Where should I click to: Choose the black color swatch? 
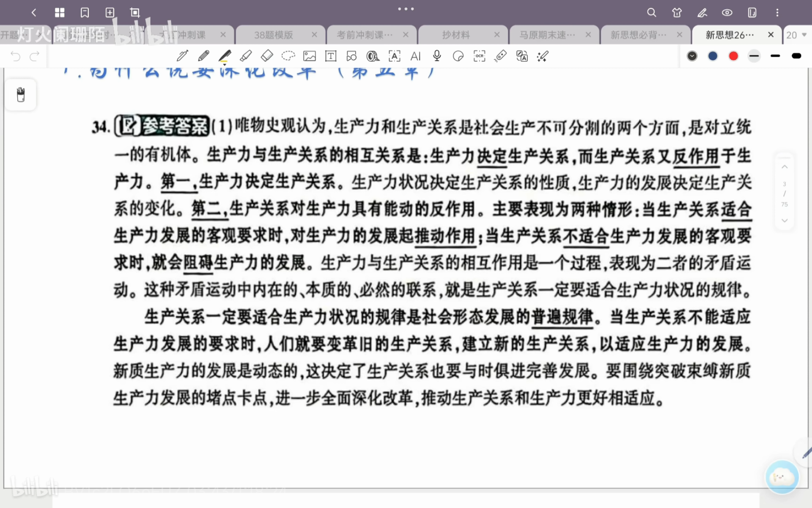tap(692, 56)
